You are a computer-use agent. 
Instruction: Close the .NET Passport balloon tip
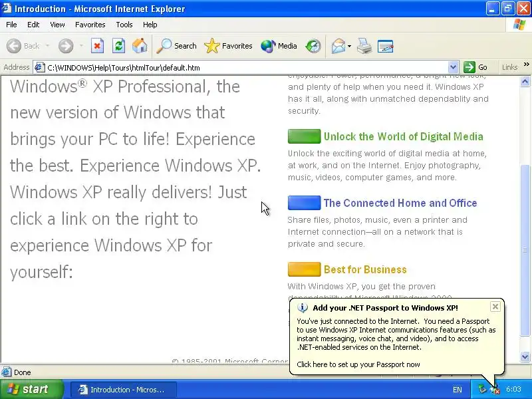click(495, 307)
